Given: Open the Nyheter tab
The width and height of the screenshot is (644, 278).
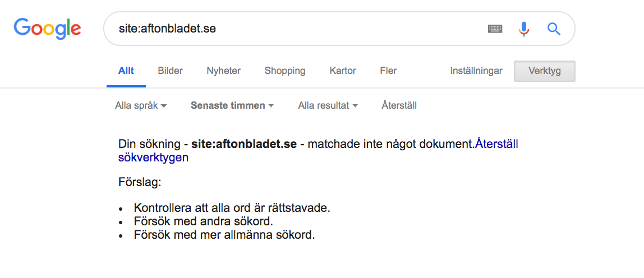Looking at the screenshot, I should point(223,71).
